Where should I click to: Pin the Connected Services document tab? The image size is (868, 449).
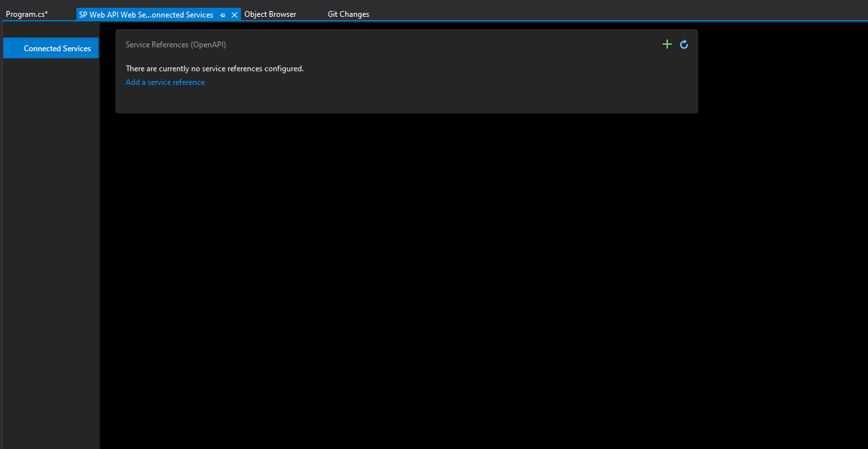(x=222, y=14)
